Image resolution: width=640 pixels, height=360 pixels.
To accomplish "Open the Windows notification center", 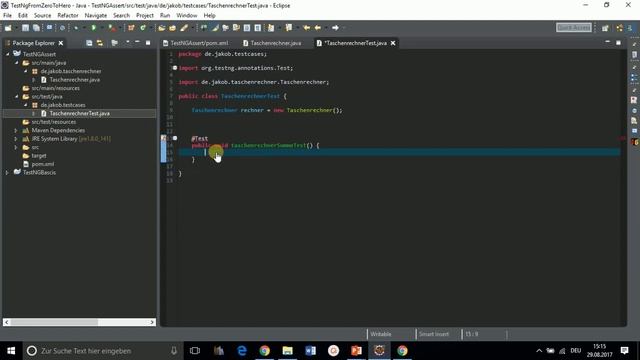I will (624, 351).
